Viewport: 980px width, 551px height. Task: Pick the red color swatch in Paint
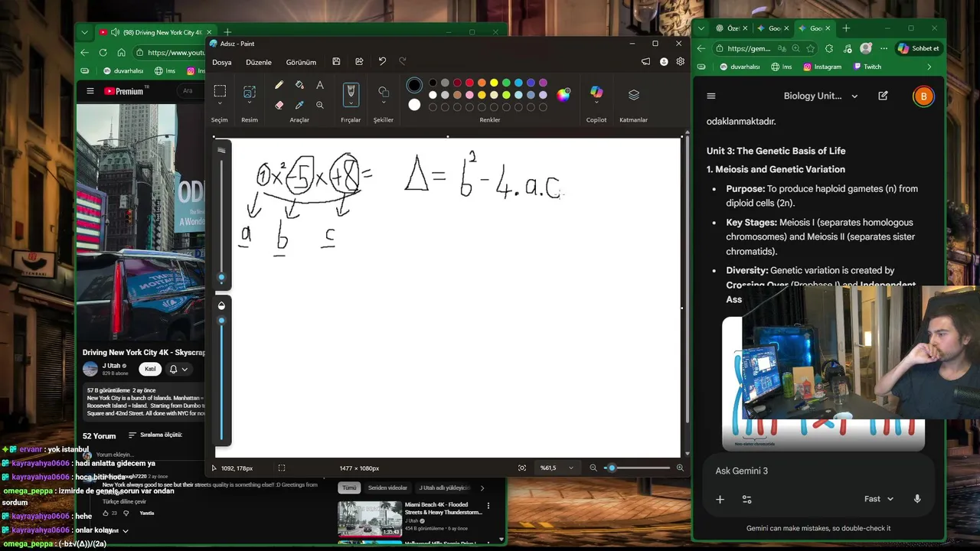pos(469,83)
